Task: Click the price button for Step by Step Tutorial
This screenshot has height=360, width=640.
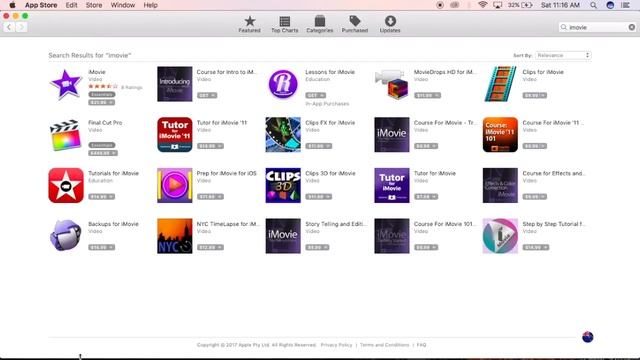Action: point(536,247)
